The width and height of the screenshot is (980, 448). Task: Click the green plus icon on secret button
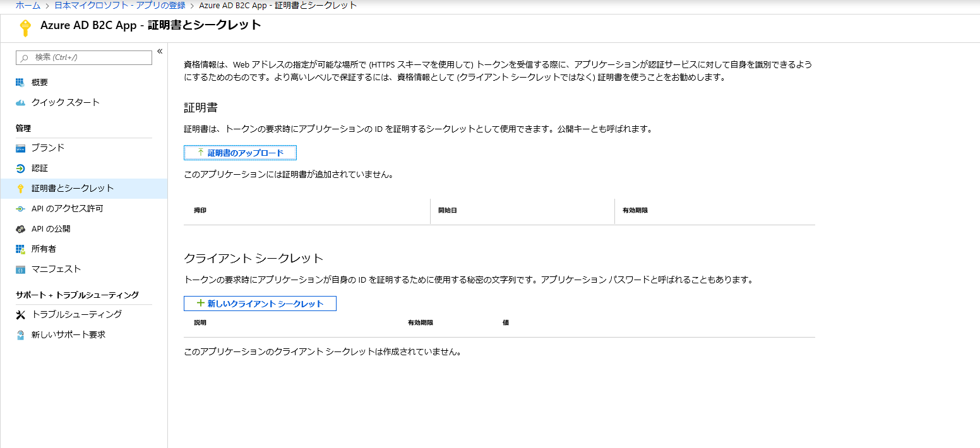coord(201,303)
